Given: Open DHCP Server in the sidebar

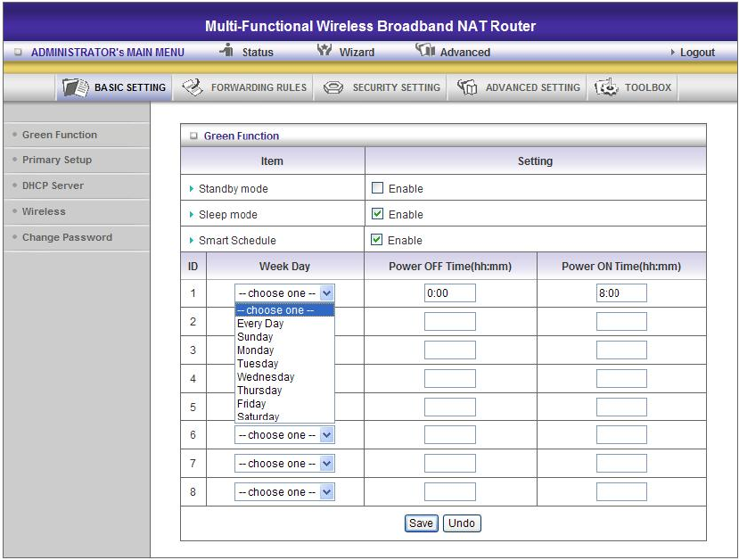Looking at the screenshot, I should pos(53,185).
